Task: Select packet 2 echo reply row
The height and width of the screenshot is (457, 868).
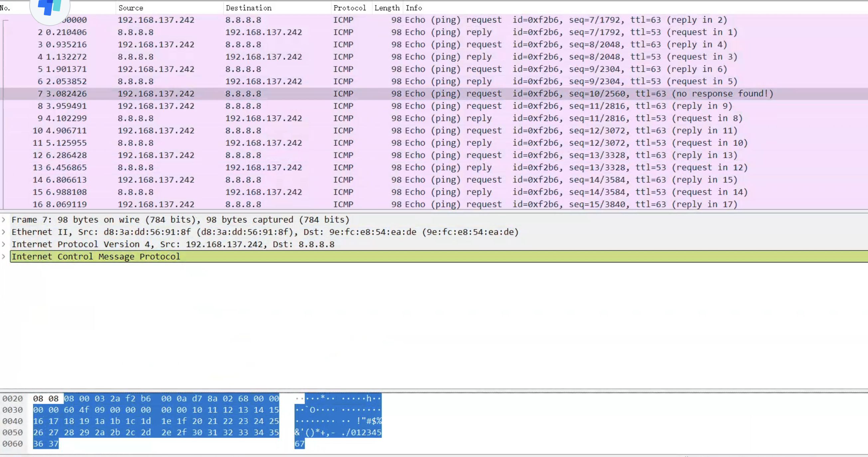Action: [x=404, y=32]
